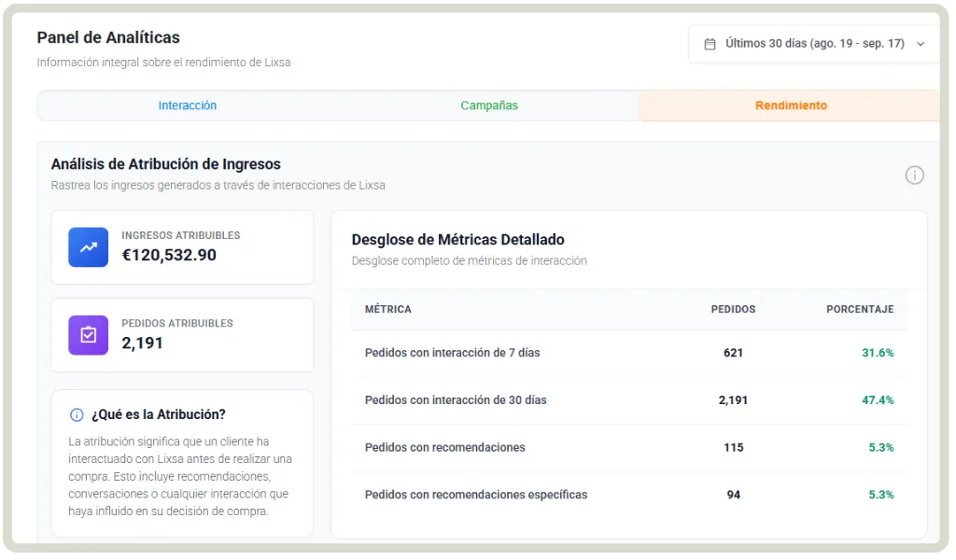Open the info icon beside Análisis de Atribución
The image size is (956, 560).
[915, 175]
